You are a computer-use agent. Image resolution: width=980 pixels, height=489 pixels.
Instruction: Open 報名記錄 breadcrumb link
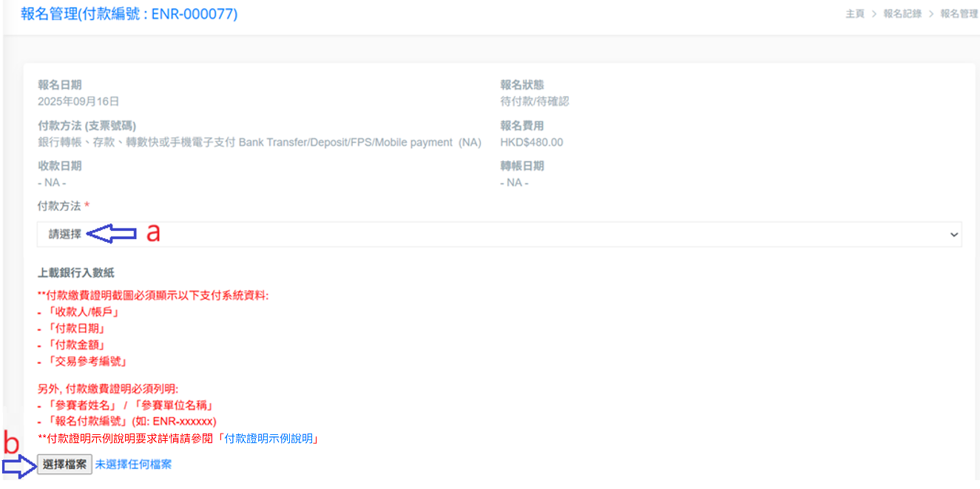[902, 14]
